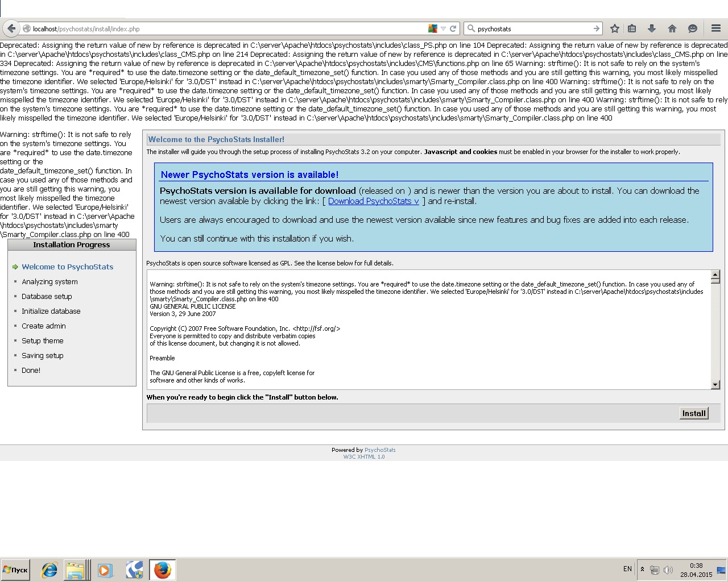This screenshot has width=728, height=582.
Task: Reload the current page
Action: pos(453,28)
